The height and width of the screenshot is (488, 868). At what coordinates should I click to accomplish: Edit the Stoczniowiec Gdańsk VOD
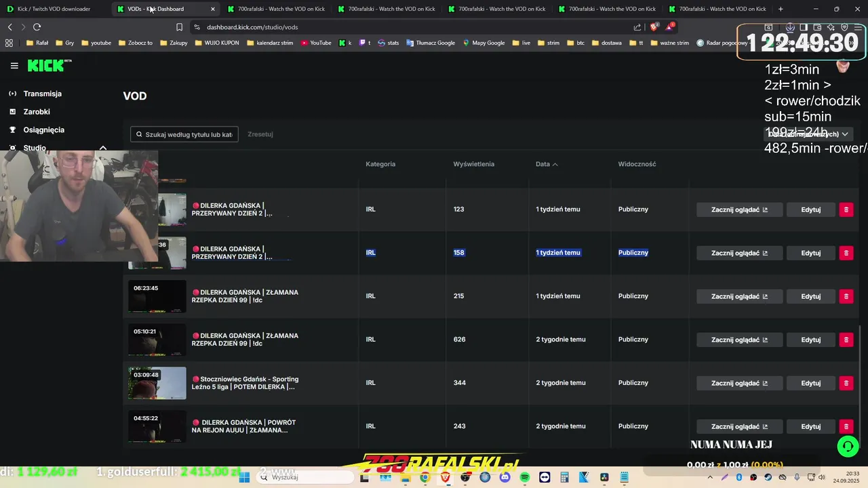[810, 383]
